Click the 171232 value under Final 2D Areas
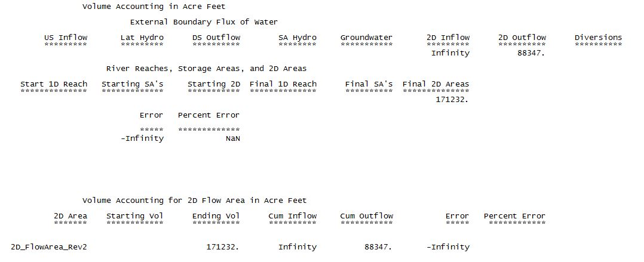Viewport: 644px width, 262px height. click(452, 100)
